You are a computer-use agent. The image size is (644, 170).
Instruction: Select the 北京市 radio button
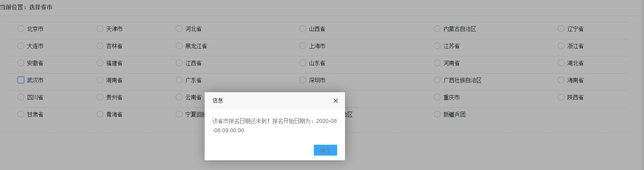[x=21, y=29]
